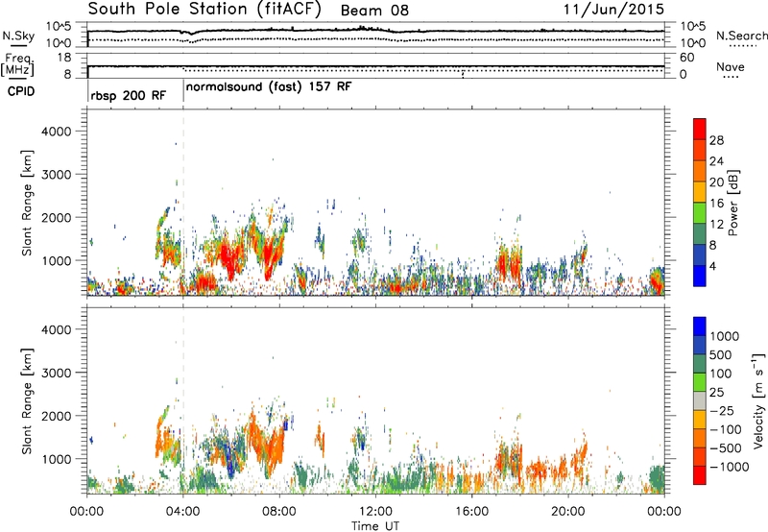Pick the Power color bar segment between 20 and 24
Image resolution: width=768 pixels, height=532 pixels.
(x=700, y=172)
